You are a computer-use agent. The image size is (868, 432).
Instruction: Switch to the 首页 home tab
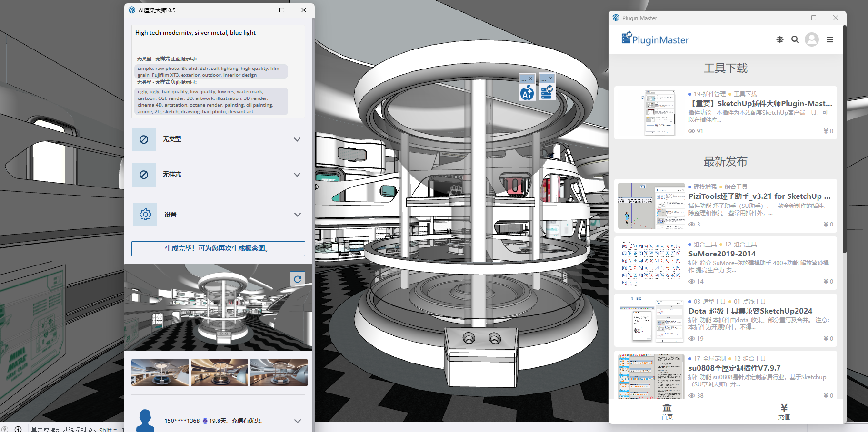pos(667,412)
